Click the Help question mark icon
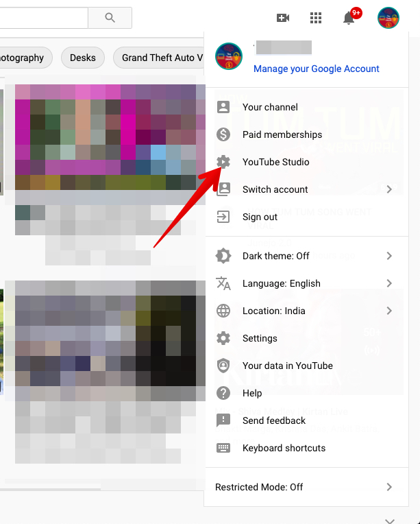This screenshot has height=524, width=420. pyautogui.click(x=223, y=393)
